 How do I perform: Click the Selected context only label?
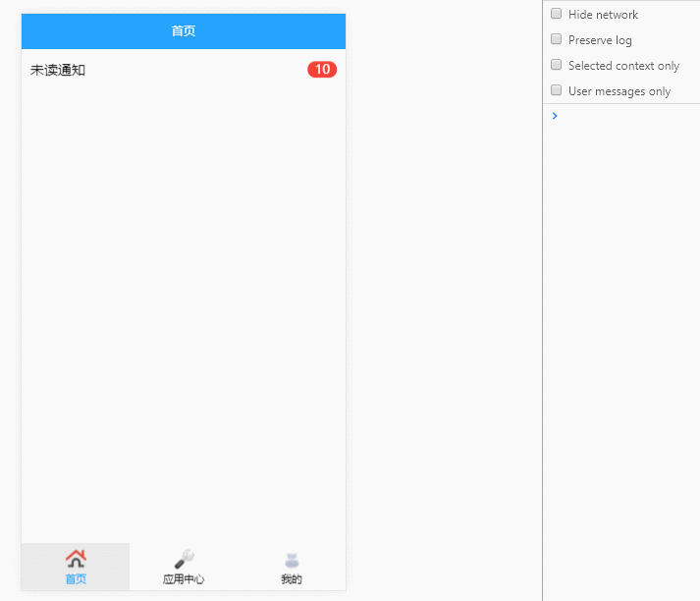click(623, 66)
